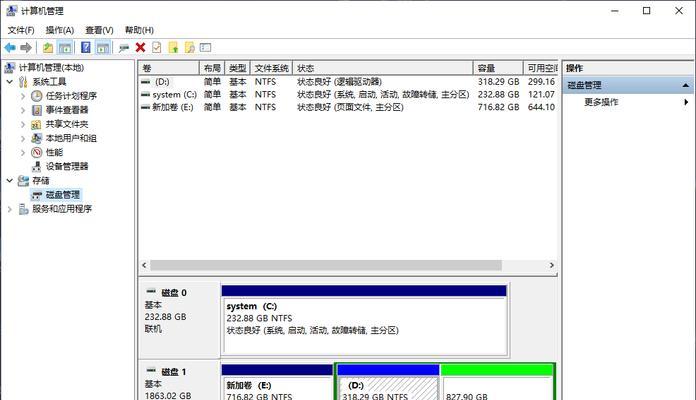Viewport: 696px width, 400px height.
Task: Click the Connect drive toolbar icon
Action: pyautogui.click(x=124, y=48)
